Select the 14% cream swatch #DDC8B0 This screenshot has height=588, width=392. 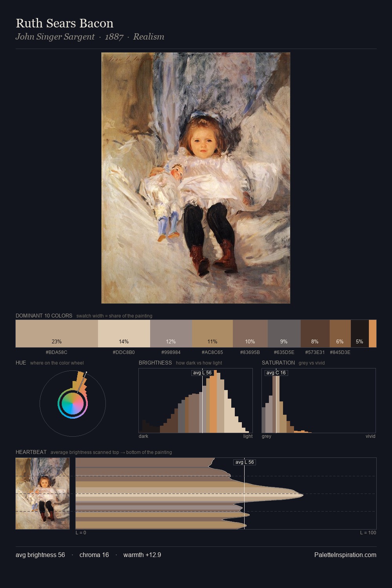(x=124, y=334)
